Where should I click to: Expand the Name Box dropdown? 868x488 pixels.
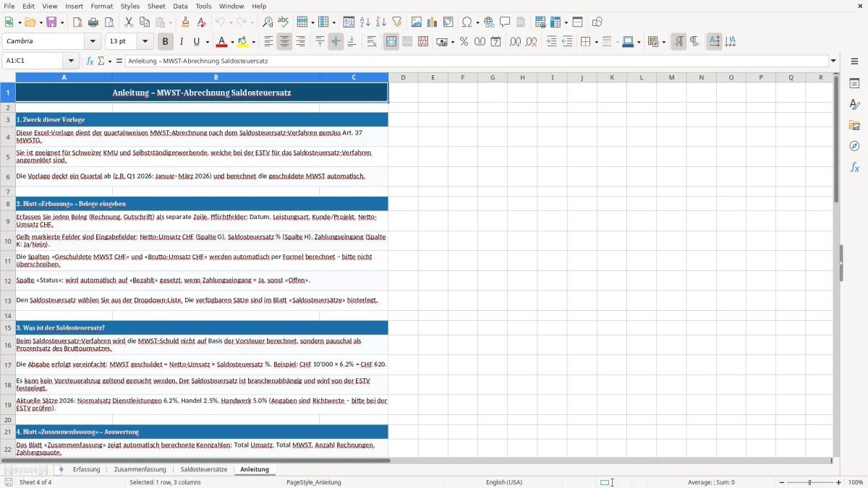point(71,61)
